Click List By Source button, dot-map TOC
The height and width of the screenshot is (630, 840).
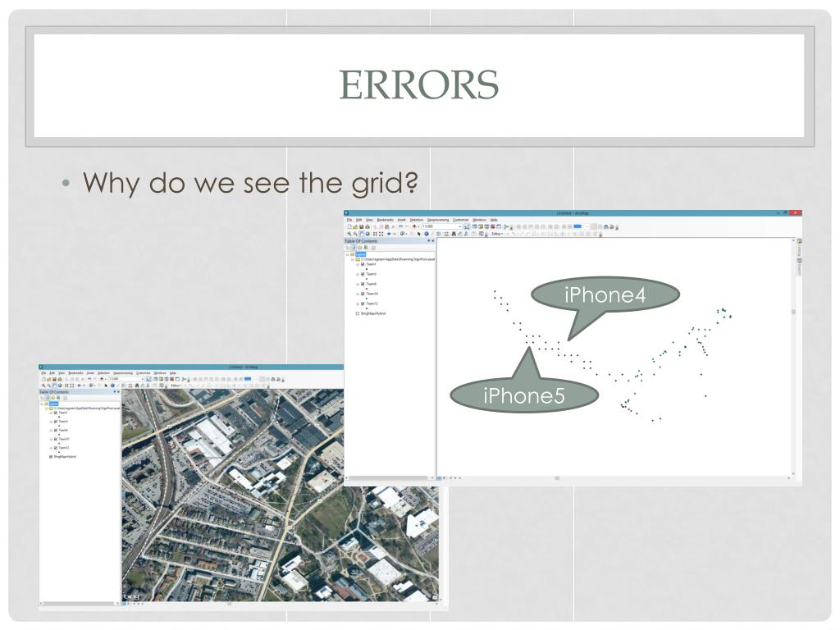click(354, 248)
